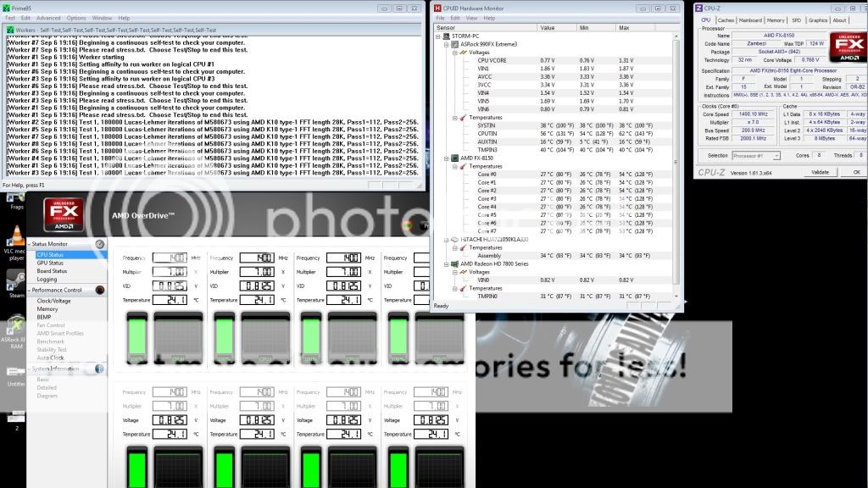Select the Core #0 temperature row
868x488 pixels.
click(554, 175)
